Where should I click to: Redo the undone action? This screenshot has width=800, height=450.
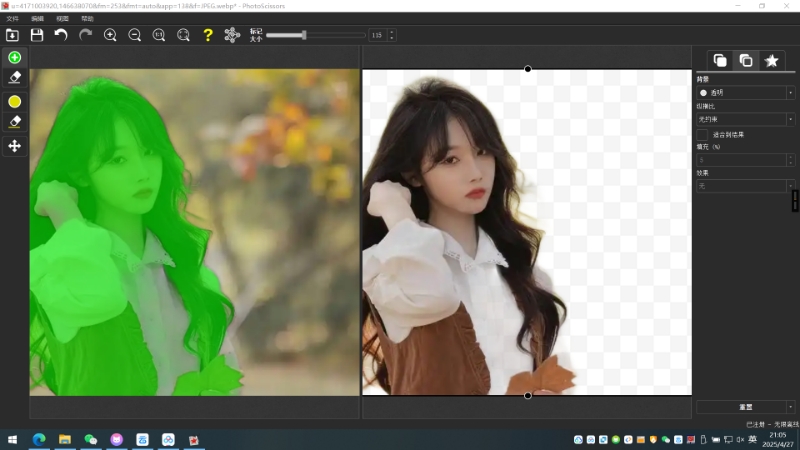[85, 35]
